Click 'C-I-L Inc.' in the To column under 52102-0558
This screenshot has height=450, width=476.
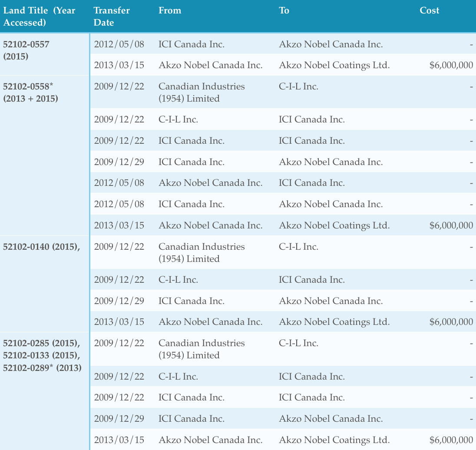pyautogui.click(x=298, y=86)
